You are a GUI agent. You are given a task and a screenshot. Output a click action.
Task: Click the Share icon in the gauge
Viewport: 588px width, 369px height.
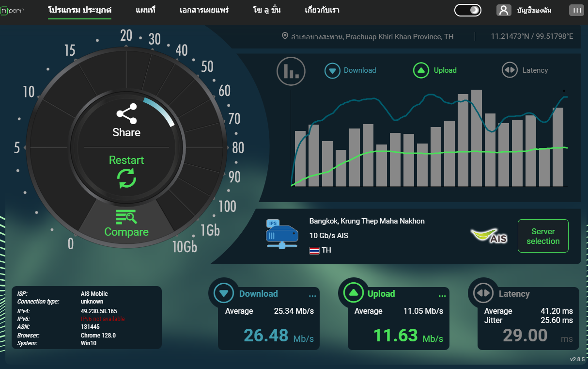(126, 115)
